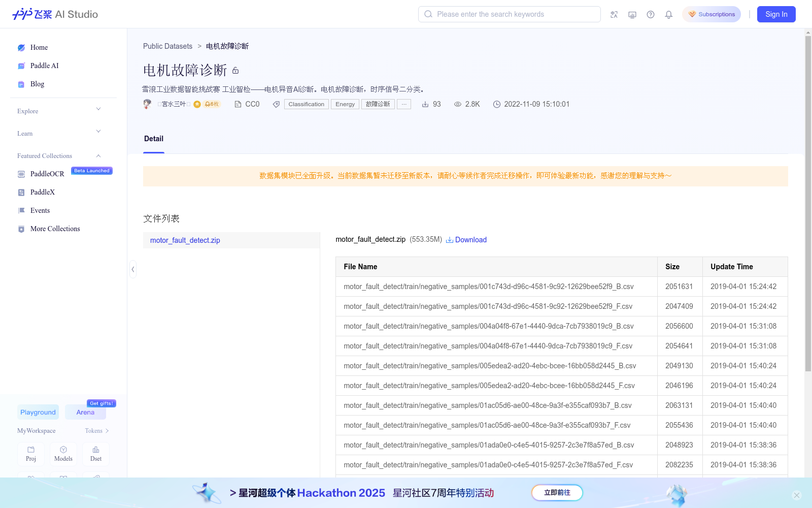812x508 pixels.
Task: Click the Get gifts! badge
Action: pos(101,403)
